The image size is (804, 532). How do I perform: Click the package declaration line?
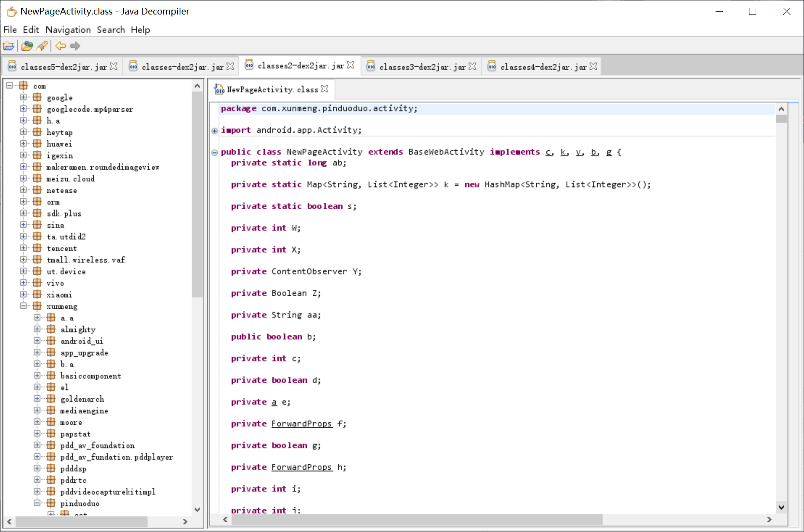(x=497, y=109)
